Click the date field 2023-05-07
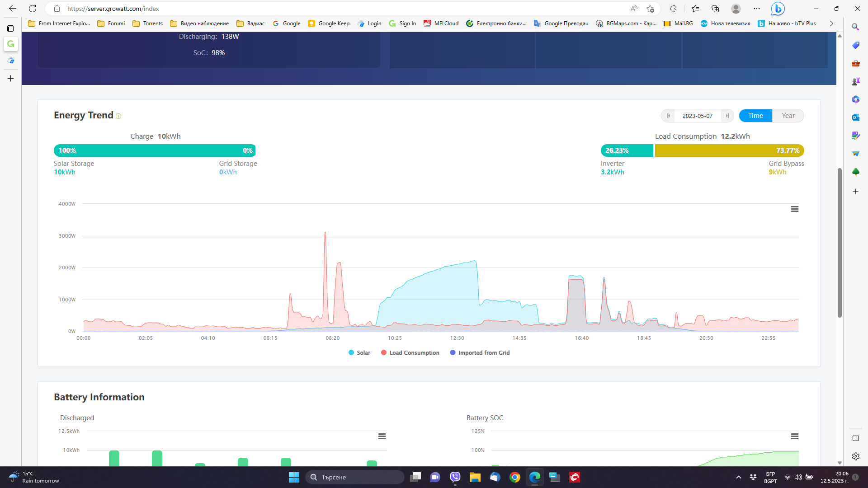The width and height of the screenshot is (868, 488). pyautogui.click(x=697, y=116)
